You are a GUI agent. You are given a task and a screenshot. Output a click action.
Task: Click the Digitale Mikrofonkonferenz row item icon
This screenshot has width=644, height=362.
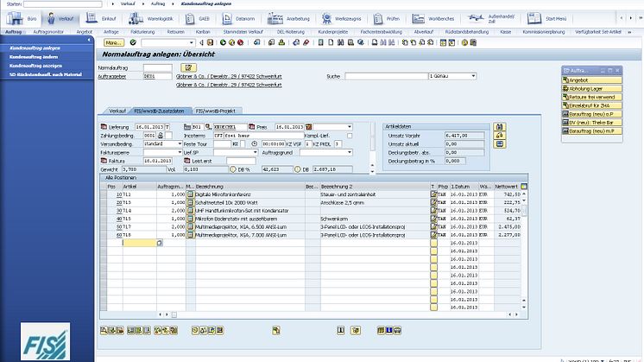(190, 195)
